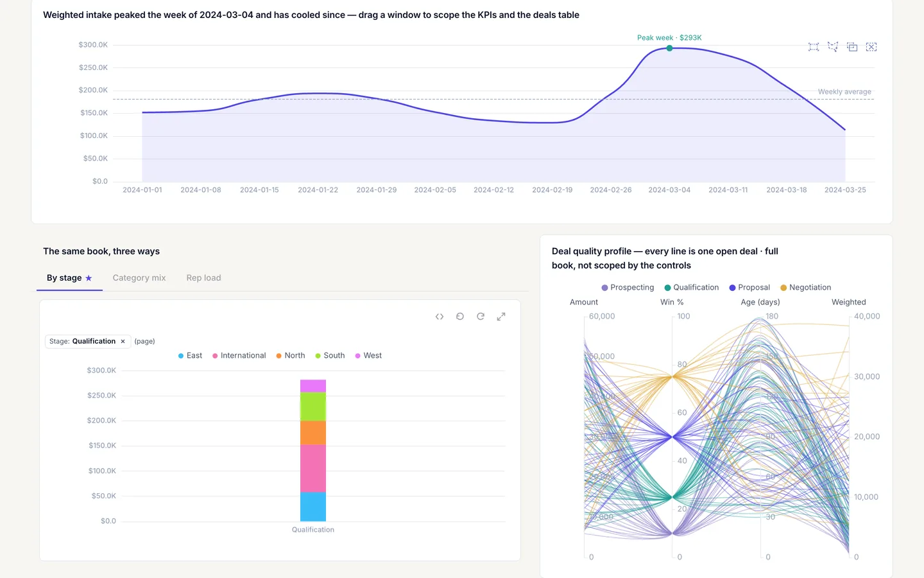Select the polygon lasso brush tool
The height and width of the screenshot is (578, 924).
click(833, 47)
